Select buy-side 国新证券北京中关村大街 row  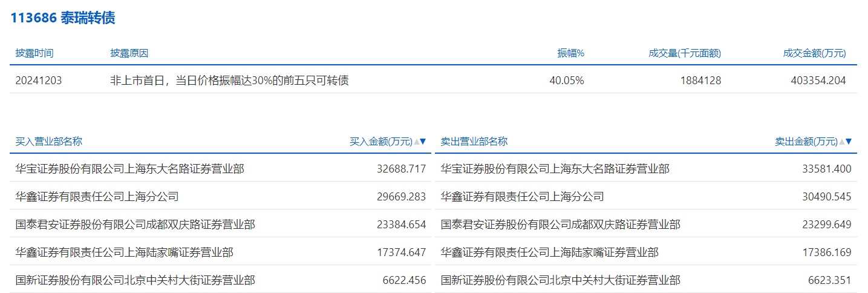(x=221, y=280)
